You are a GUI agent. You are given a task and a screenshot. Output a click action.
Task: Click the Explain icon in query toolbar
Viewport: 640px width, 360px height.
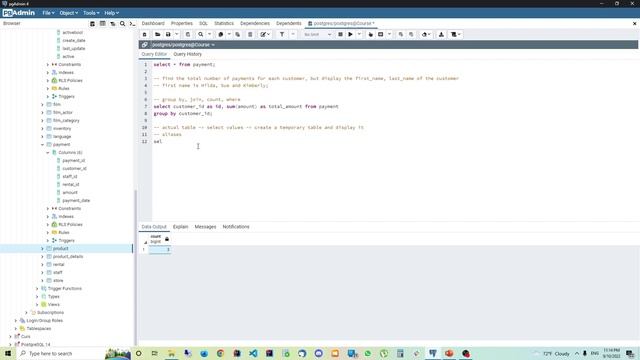(371, 35)
